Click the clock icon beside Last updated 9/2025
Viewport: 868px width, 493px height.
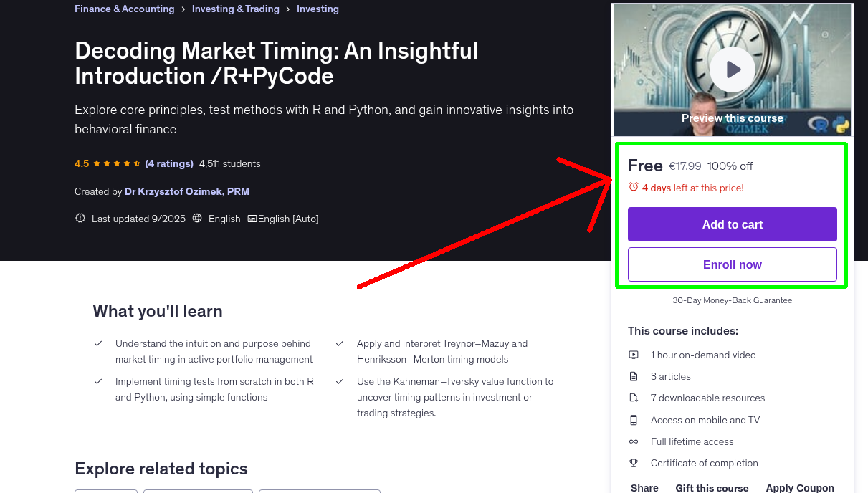pos(80,218)
